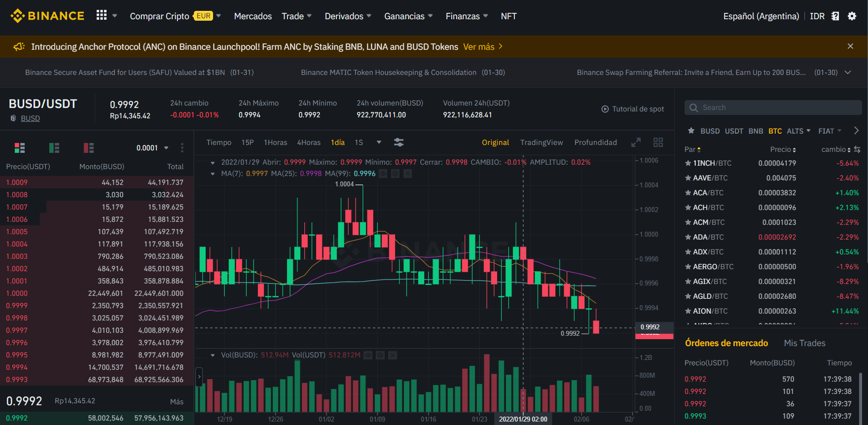Sort markets by Precio column
Screen dimensions: 868x425
click(783, 149)
